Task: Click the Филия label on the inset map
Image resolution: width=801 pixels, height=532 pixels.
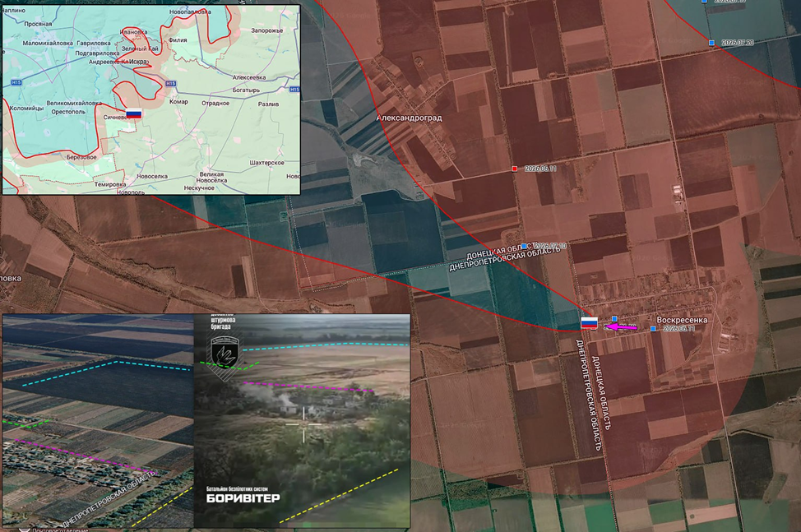Action: click(178, 39)
